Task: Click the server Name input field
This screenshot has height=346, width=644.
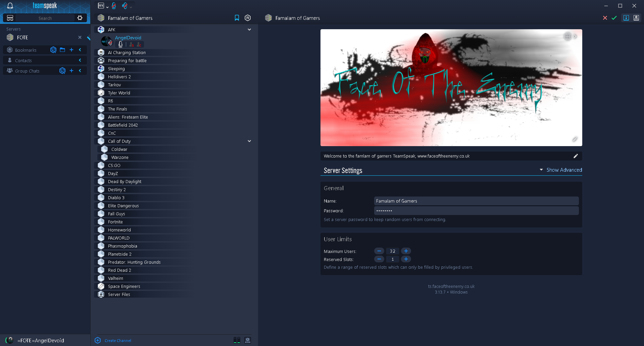Action: (x=476, y=201)
